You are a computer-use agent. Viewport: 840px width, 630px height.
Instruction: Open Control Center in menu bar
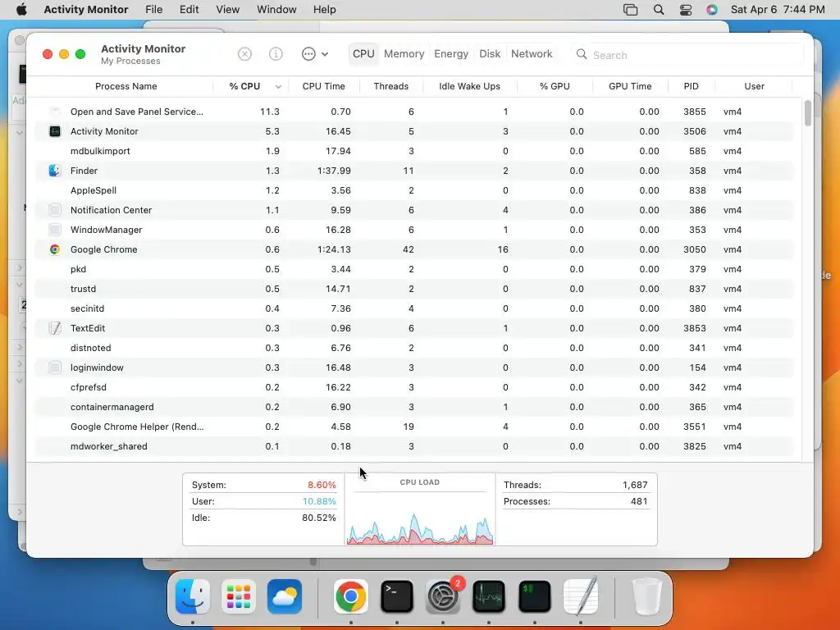(x=686, y=10)
